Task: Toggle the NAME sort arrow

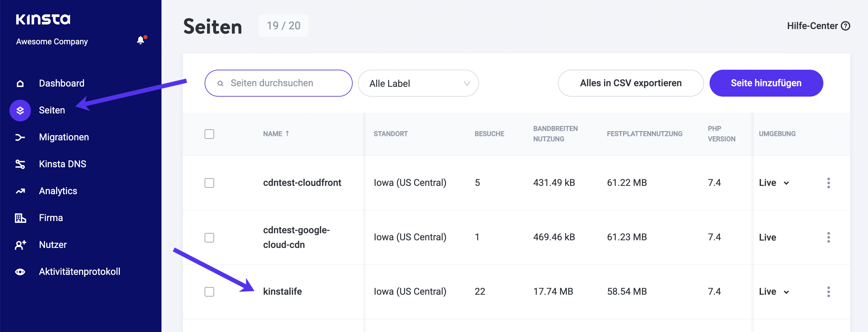Action: click(x=287, y=133)
